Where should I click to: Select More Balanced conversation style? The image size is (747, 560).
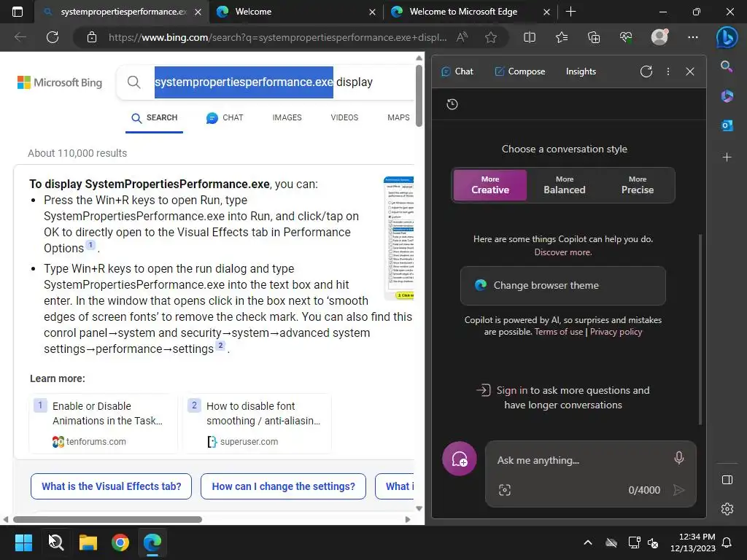click(564, 184)
